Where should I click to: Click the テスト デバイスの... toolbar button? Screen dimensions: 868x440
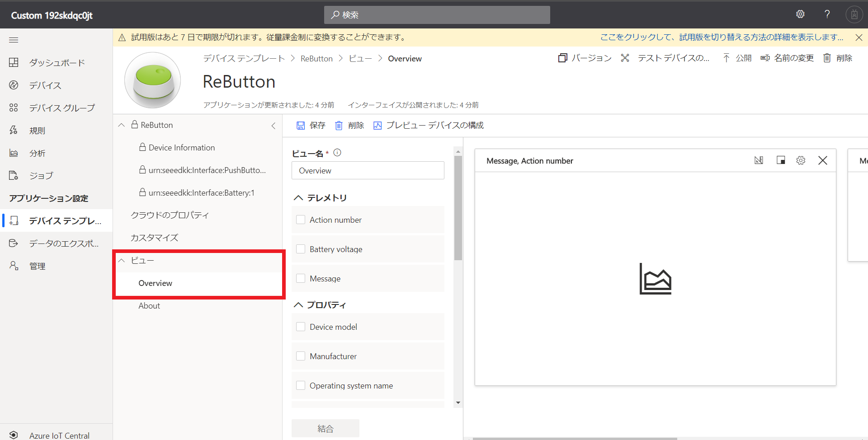tap(665, 58)
